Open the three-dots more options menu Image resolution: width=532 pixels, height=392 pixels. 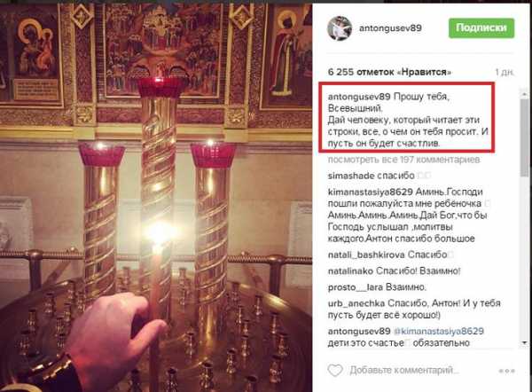507,371
